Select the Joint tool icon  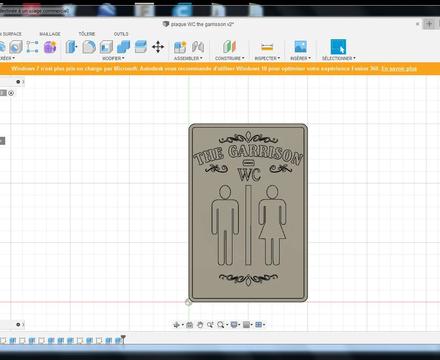(x=198, y=47)
